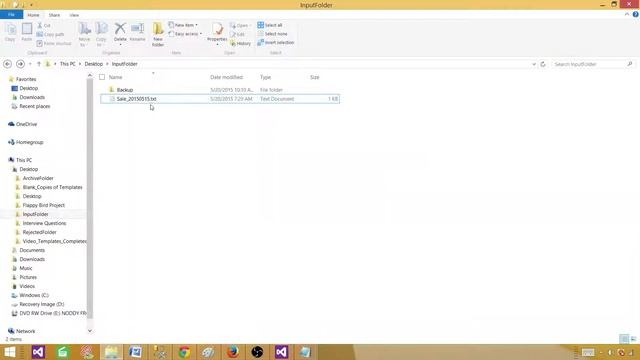
Task: Expand path arrow after This PC
Action: (x=80, y=64)
